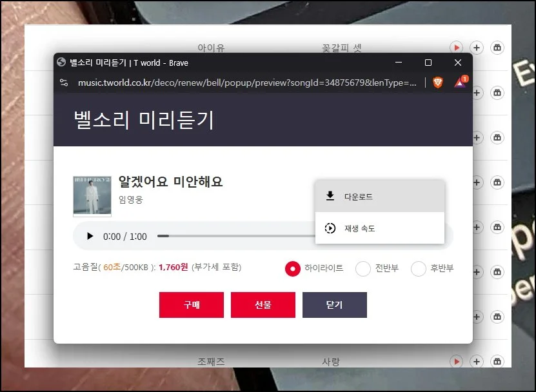Click the plus icon in the 아이유 row
This screenshot has height=392, width=536.
[x=477, y=48]
